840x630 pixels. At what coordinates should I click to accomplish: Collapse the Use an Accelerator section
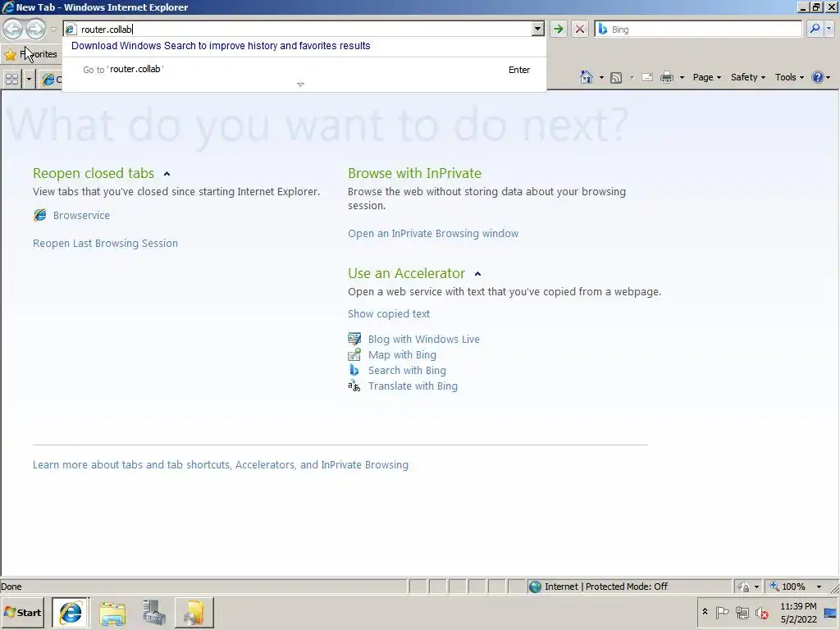pos(478,274)
